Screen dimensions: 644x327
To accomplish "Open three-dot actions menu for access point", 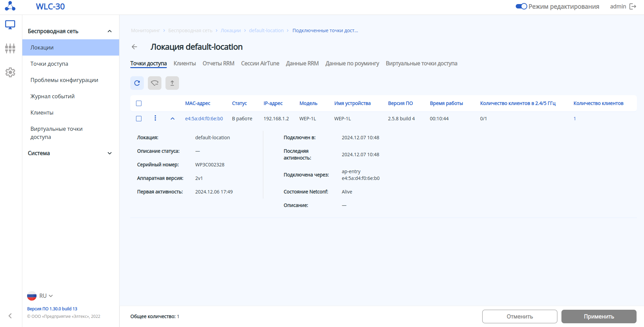I will [155, 118].
